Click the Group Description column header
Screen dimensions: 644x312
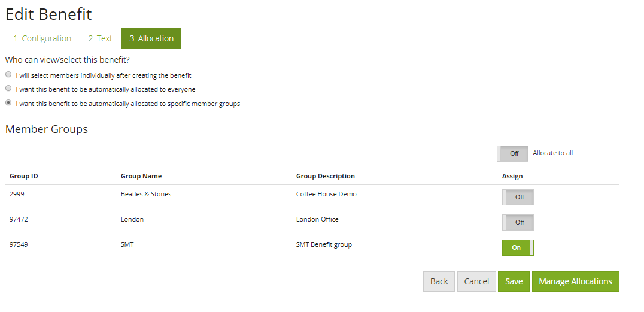[x=326, y=176]
